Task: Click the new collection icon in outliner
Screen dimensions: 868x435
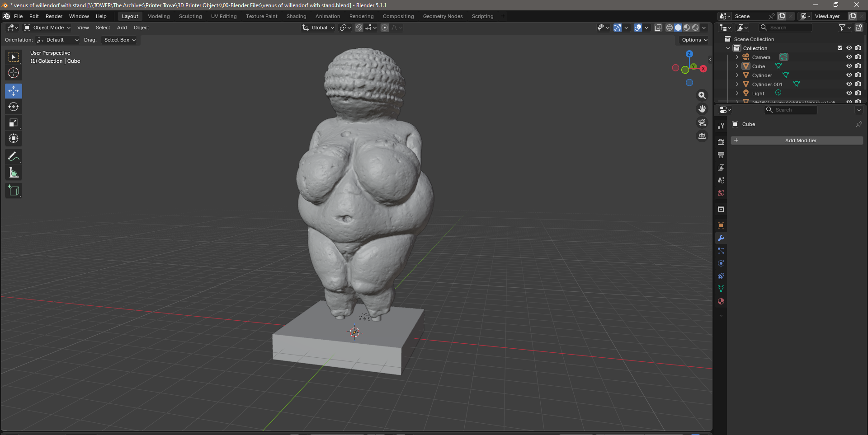Action: tap(859, 28)
